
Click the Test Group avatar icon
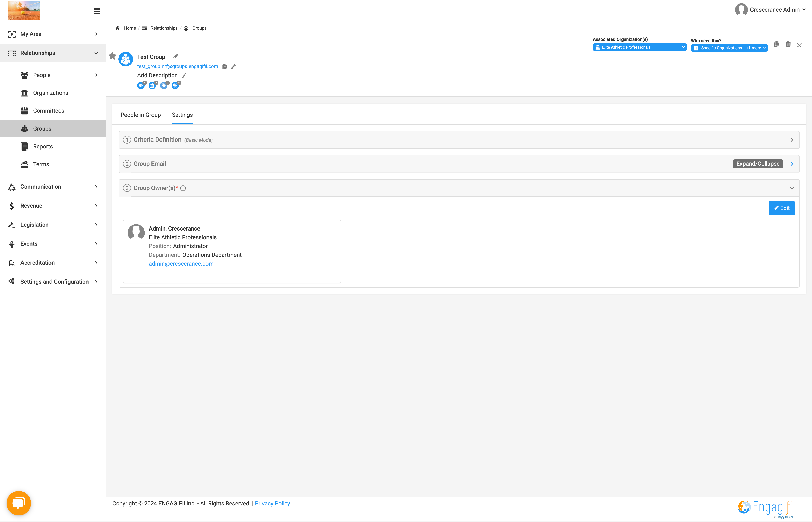click(126, 59)
